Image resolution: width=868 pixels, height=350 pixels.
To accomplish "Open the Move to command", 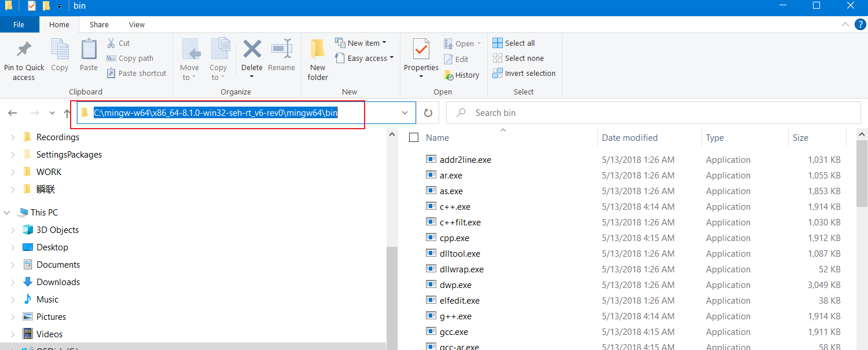I will tap(190, 60).
